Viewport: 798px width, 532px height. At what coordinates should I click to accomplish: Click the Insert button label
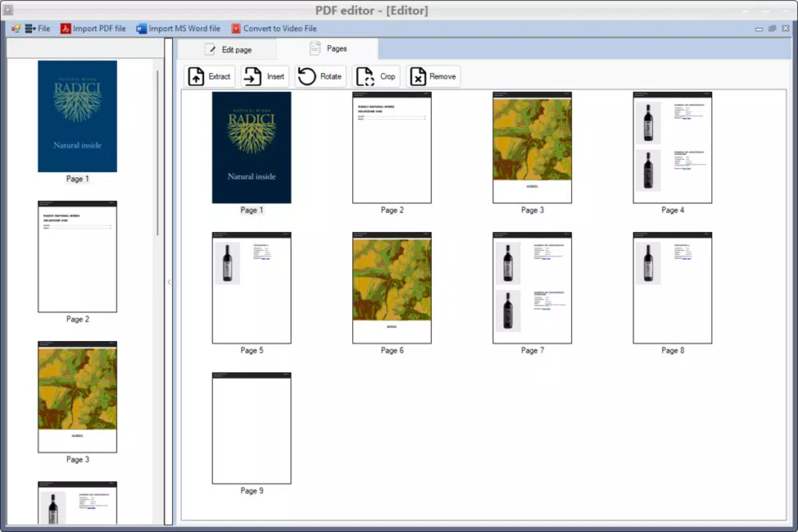pos(276,76)
